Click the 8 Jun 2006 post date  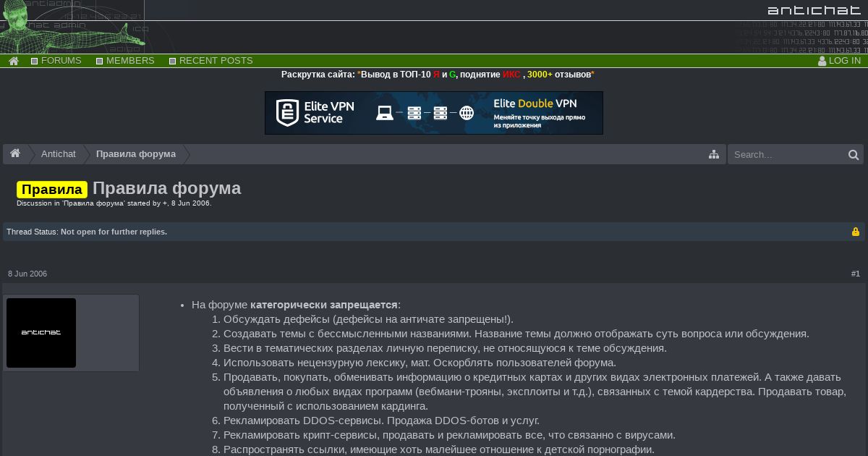point(27,274)
